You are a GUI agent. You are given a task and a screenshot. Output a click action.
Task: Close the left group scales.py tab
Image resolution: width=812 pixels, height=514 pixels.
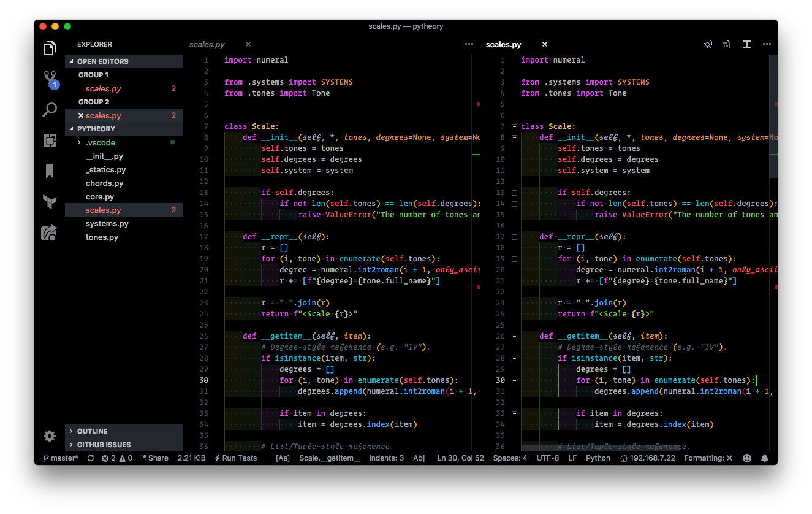pos(248,44)
